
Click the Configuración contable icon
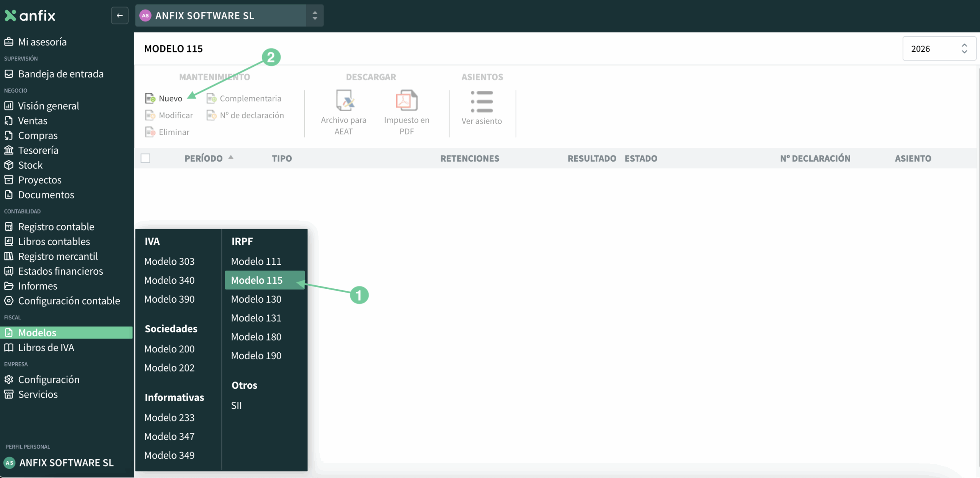pos(9,301)
